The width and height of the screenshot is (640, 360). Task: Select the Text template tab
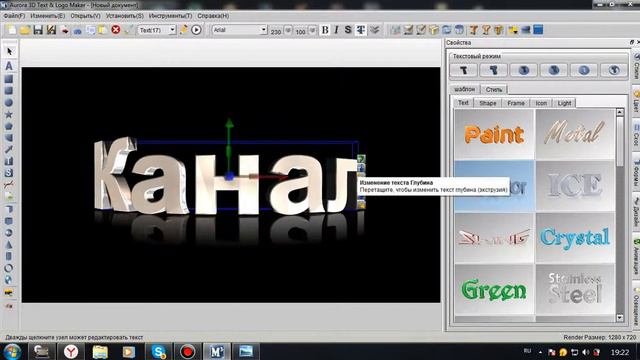pos(463,103)
